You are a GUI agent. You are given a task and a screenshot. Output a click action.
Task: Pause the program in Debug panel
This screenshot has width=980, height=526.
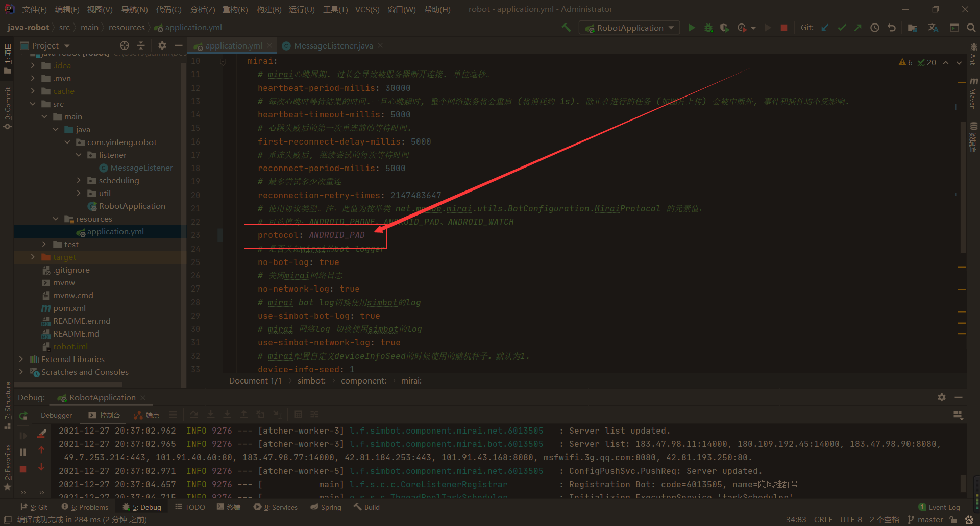click(23, 452)
